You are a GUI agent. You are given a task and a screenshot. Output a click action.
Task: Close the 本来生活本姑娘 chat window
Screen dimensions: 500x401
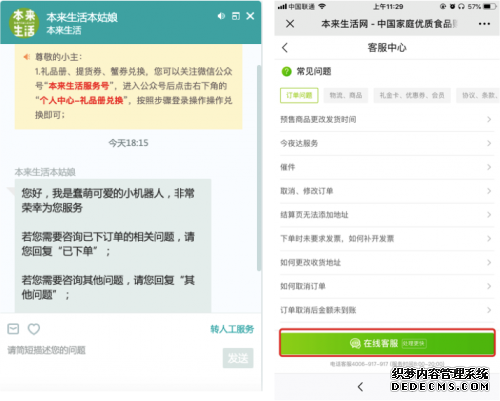pyautogui.click(x=250, y=16)
